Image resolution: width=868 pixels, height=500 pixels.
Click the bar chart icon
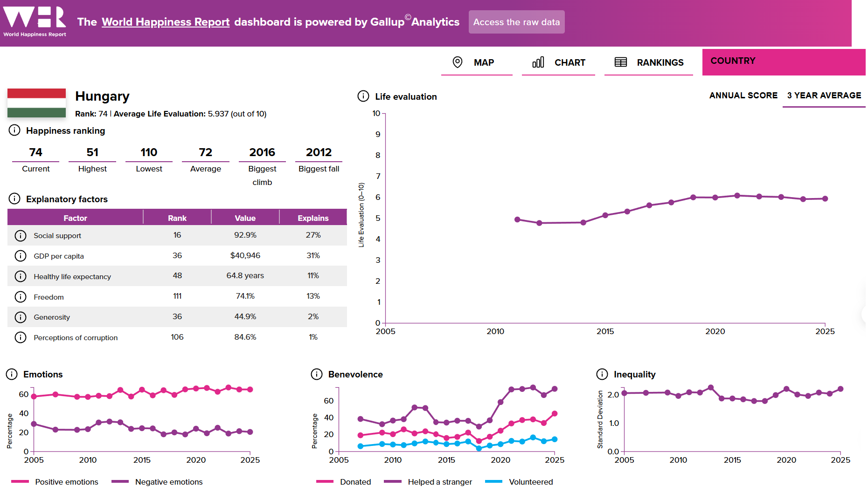538,62
